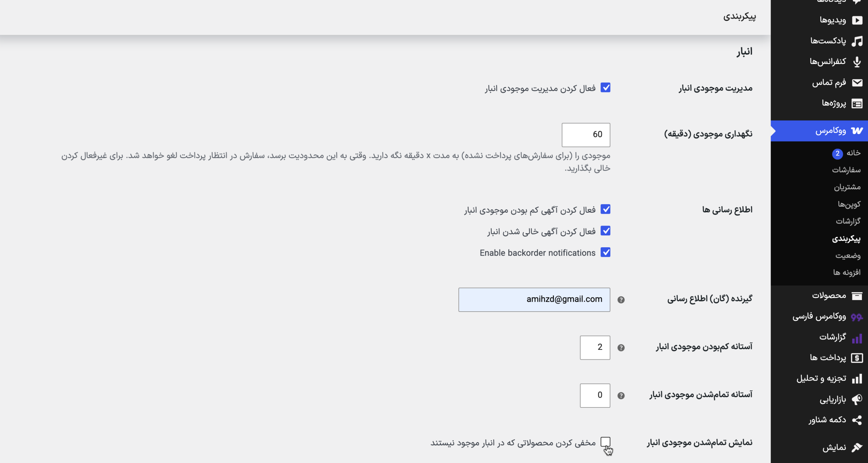This screenshot has height=463, width=868.
Task: Open افزونه ها extensions submenu link
Action: 847,272
